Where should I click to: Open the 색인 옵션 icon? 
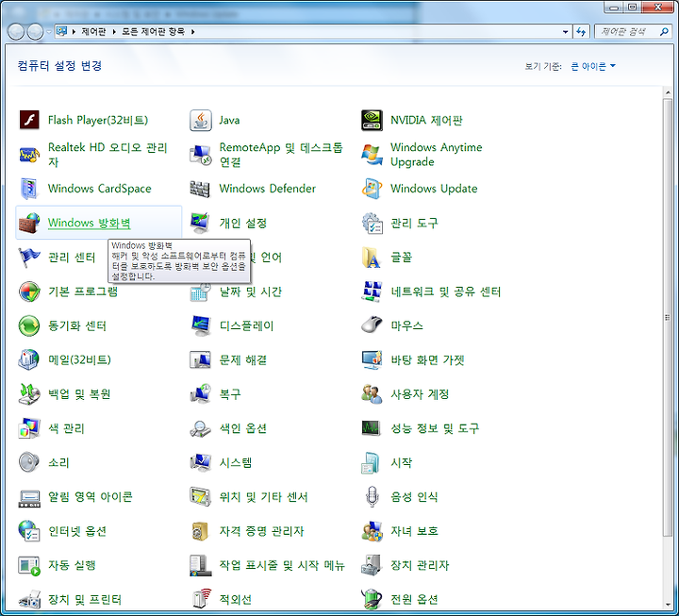coord(201,428)
